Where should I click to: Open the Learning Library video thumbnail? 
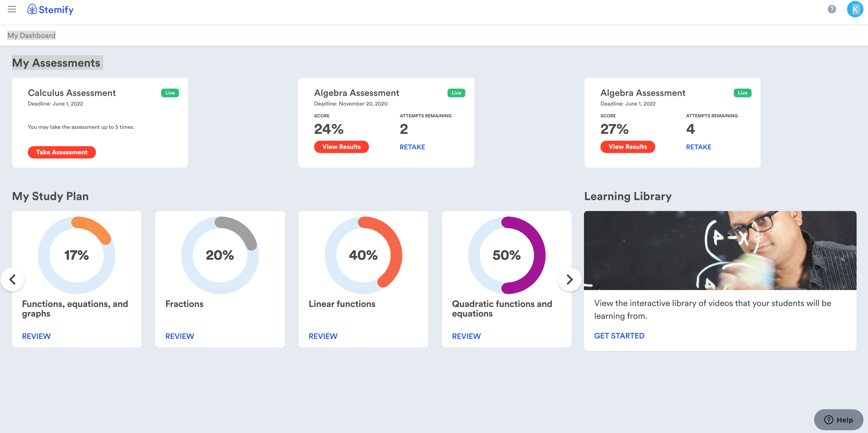pyautogui.click(x=720, y=250)
